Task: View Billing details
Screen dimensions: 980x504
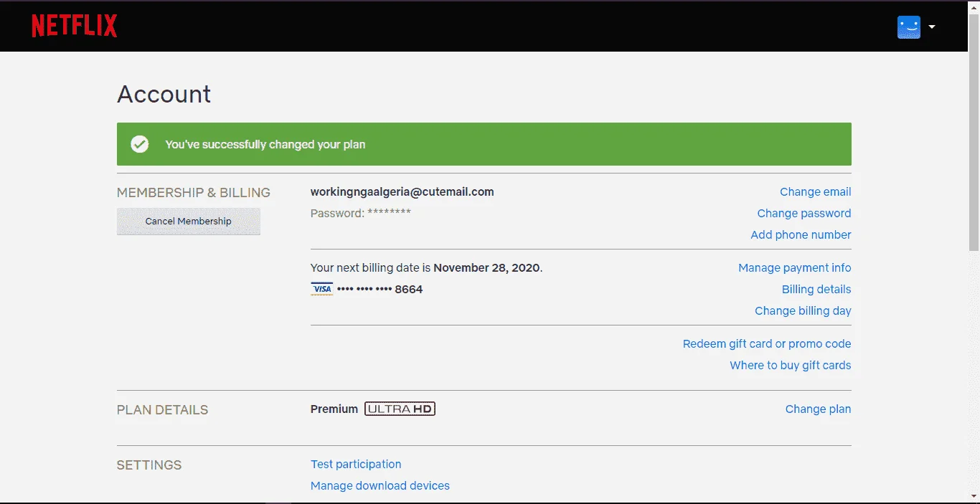Action: [816, 289]
